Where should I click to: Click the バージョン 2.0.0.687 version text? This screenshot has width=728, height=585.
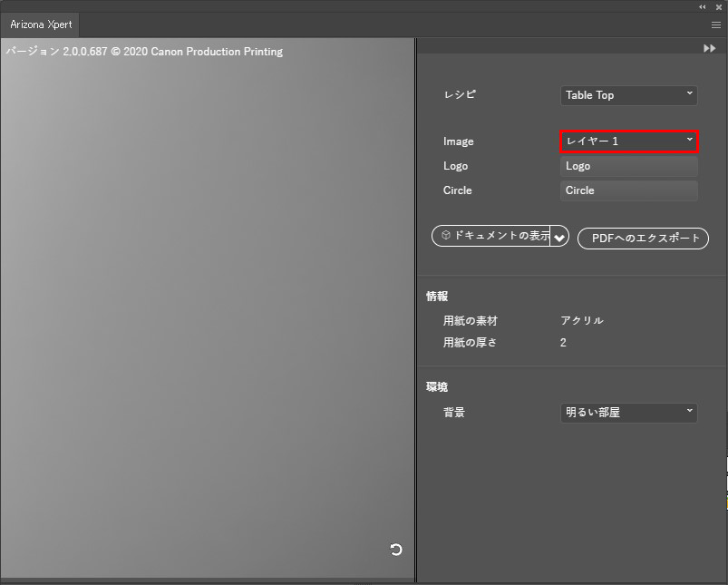[144, 52]
